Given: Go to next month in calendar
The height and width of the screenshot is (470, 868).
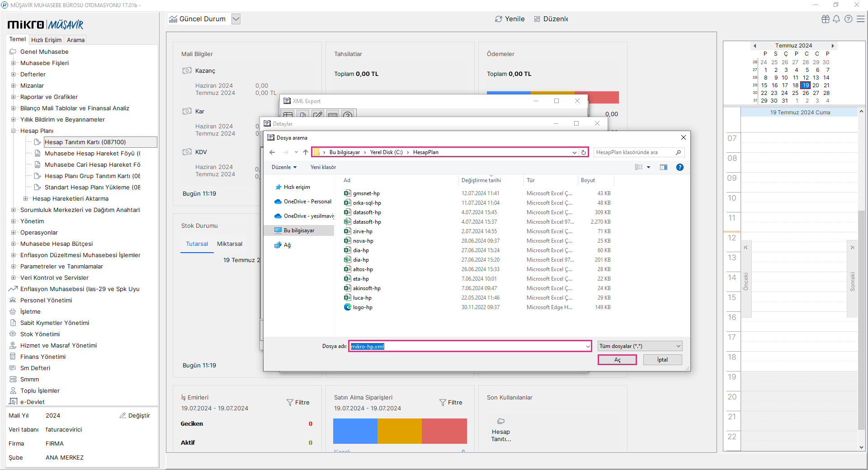Looking at the screenshot, I should click(x=833, y=46).
